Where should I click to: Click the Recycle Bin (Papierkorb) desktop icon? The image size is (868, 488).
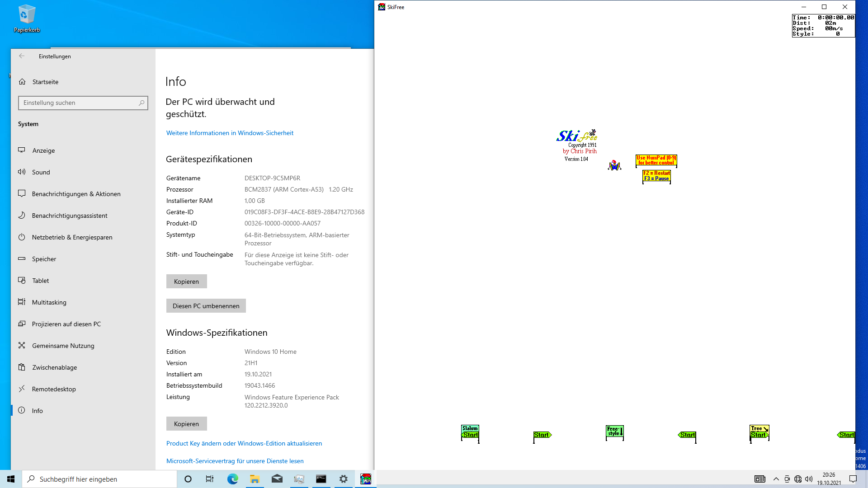click(x=27, y=18)
